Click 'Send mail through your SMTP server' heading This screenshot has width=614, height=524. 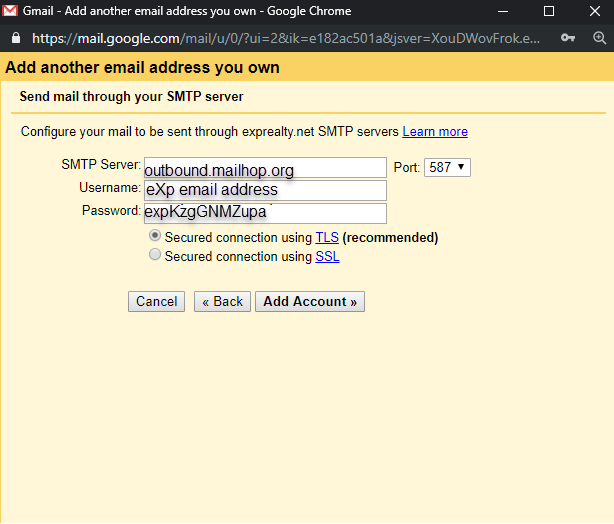(x=132, y=96)
